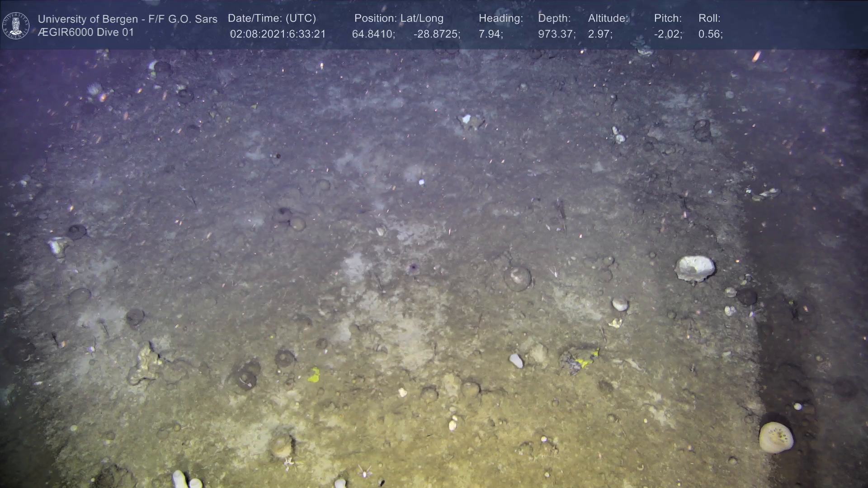Select the pitch value -2.02
Viewport: 868px width, 488px height.
(x=668, y=34)
